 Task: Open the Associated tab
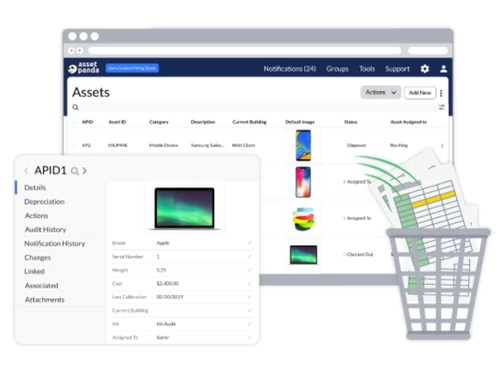(x=41, y=286)
